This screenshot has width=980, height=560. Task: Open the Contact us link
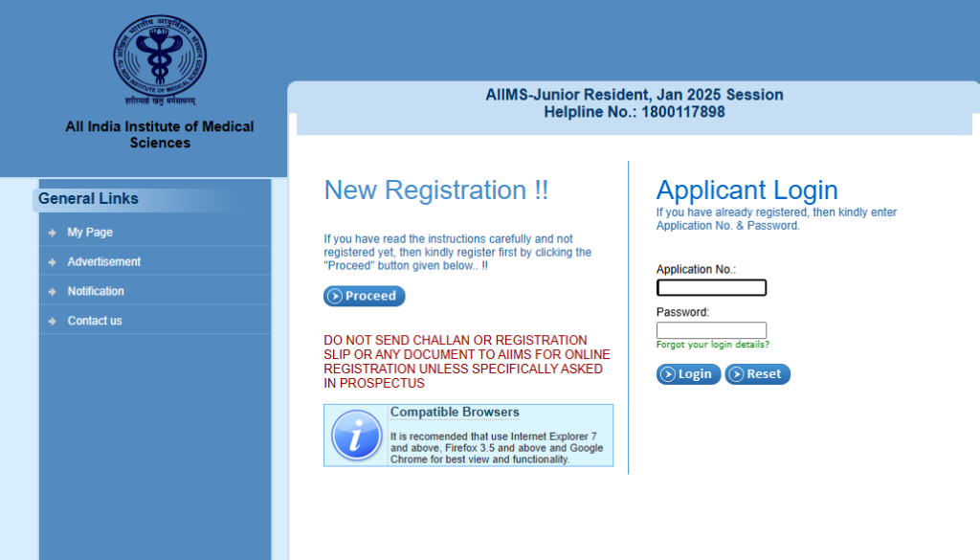point(95,320)
